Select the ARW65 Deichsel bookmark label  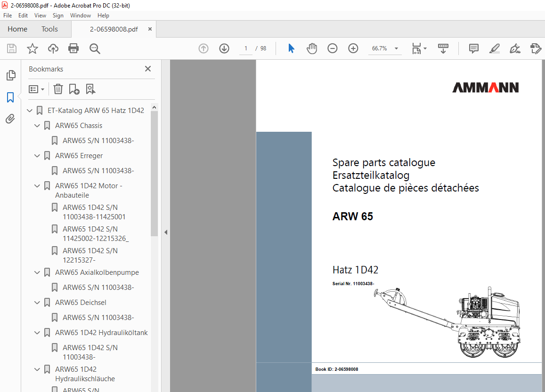pyautogui.click(x=81, y=303)
